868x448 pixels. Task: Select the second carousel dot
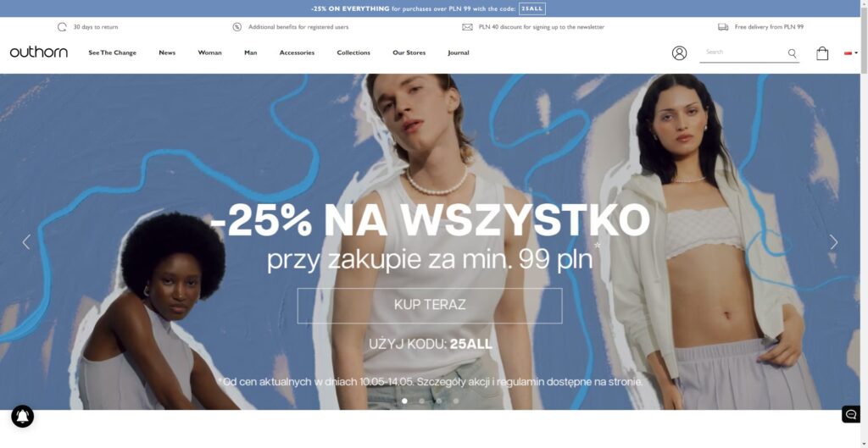pyautogui.click(x=422, y=401)
